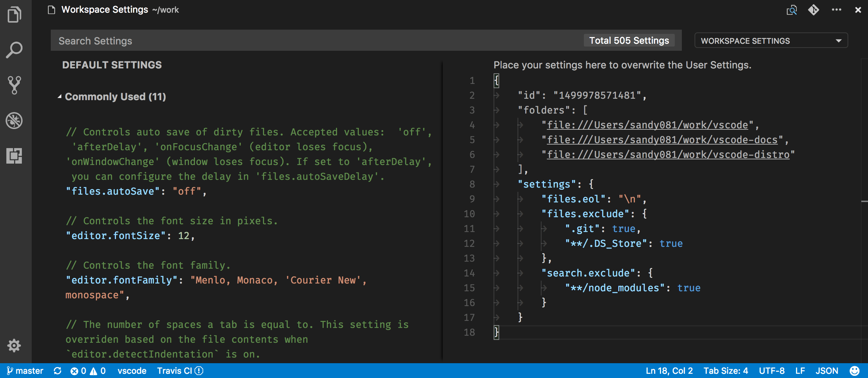Open the vscode-docs folder link

click(662, 140)
